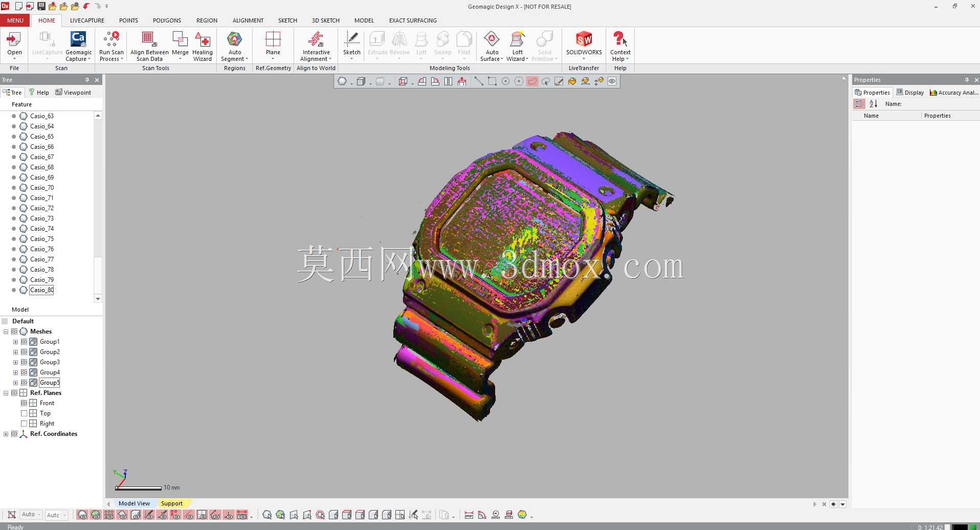Collapse the Ref. Planes node

6,393
